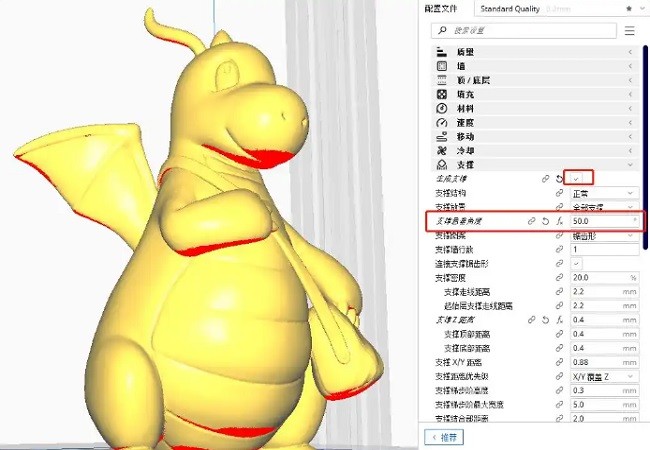Click the 支撑悬垂角度 value field showing 50.0
The width and height of the screenshot is (650, 450).
pos(604,221)
